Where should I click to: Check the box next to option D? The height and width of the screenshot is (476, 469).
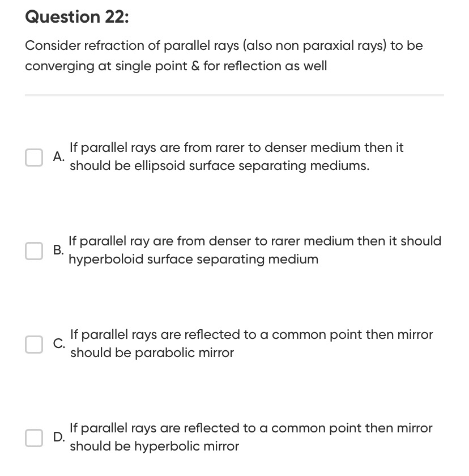click(34, 437)
